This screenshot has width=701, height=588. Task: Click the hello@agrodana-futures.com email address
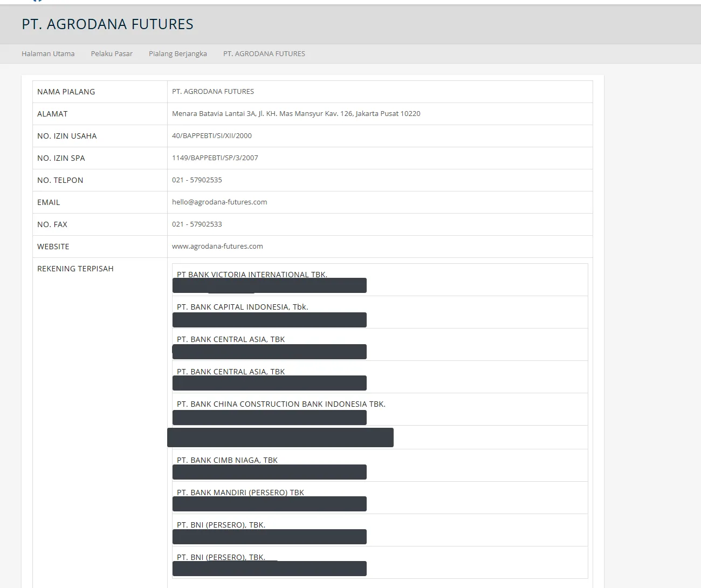(x=219, y=202)
